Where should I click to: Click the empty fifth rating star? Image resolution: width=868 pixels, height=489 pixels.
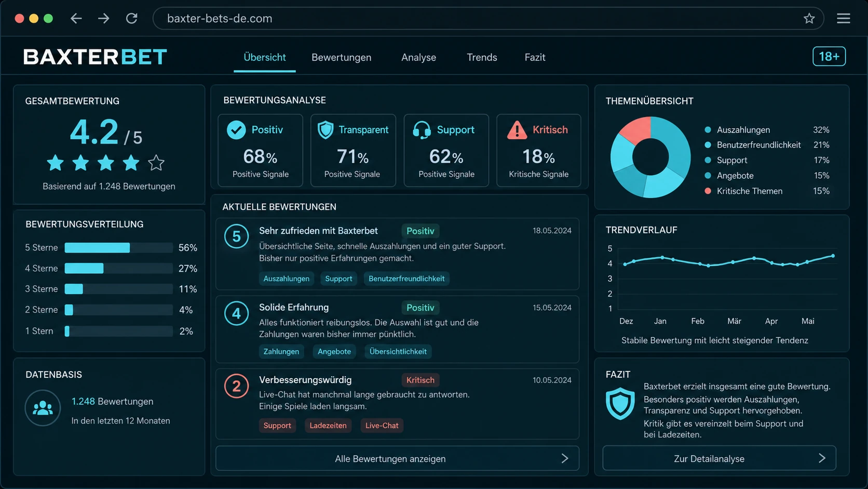tap(156, 163)
